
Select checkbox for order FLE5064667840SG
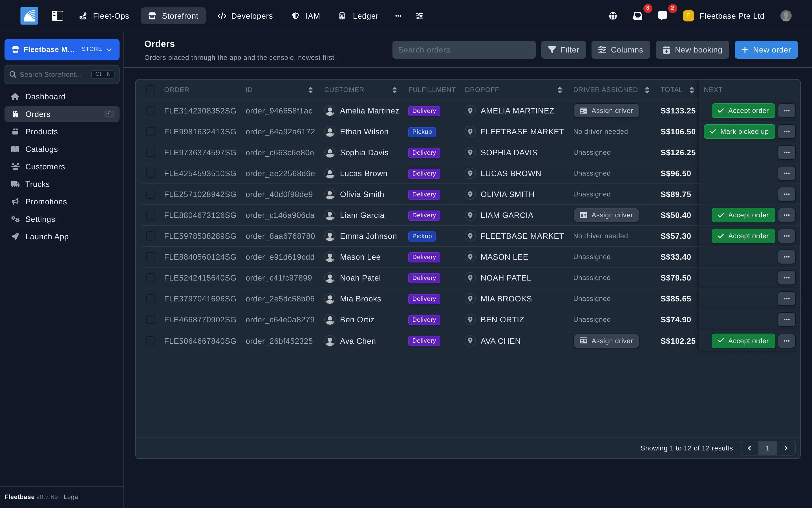point(150,341)
